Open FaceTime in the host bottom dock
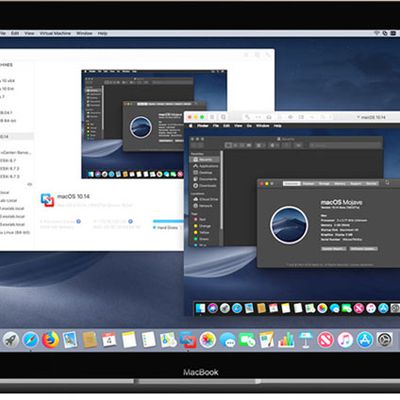400x400 pixels. (x=247, y=340)
